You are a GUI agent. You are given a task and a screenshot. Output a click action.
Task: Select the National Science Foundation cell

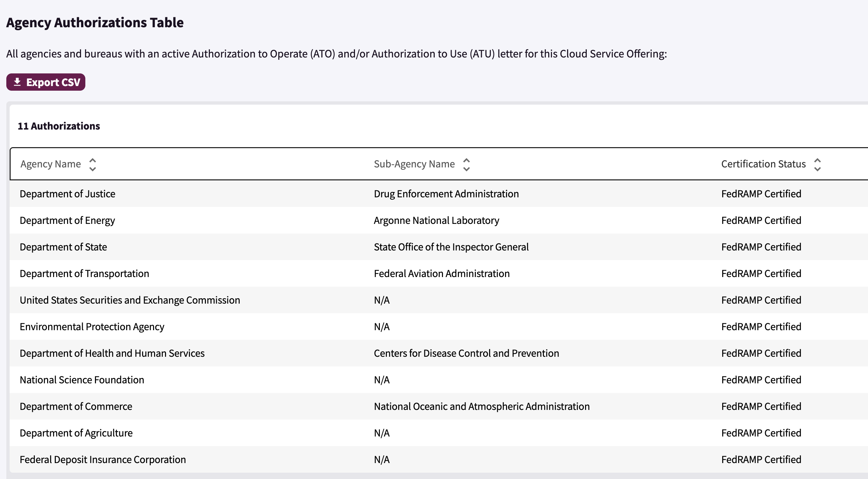click(x=82, y=380)
